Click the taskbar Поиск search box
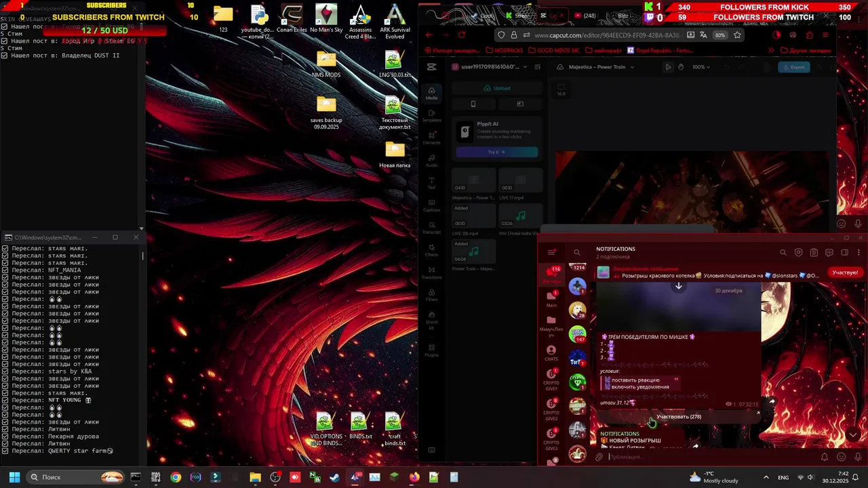This screenshot has width=868, height=488. [77, 477]
